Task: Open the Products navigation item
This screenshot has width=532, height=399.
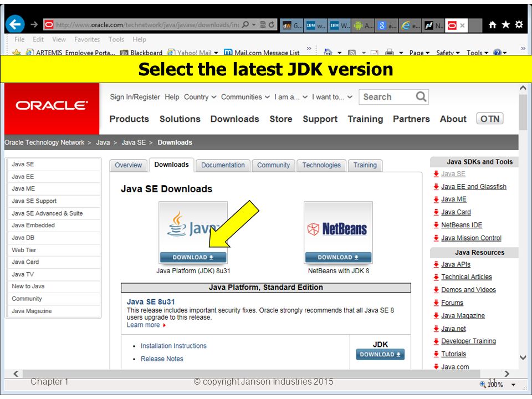Action: [129, 119]
